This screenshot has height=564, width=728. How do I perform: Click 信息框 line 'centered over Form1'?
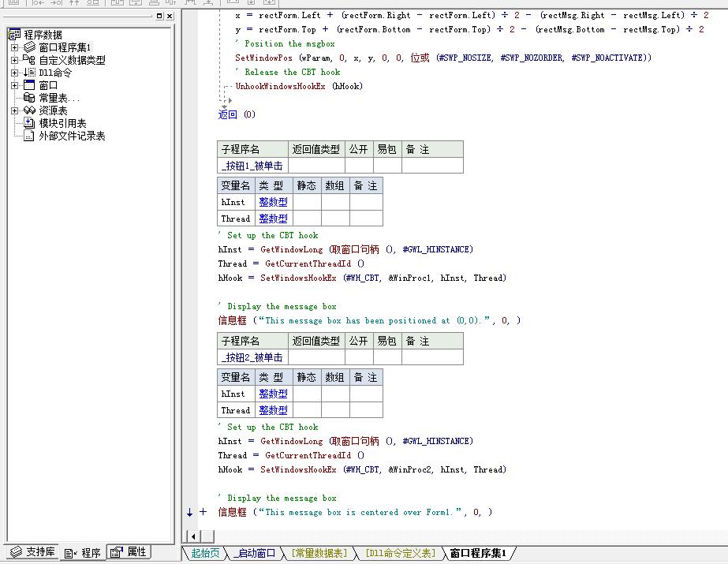coord(355,512)
